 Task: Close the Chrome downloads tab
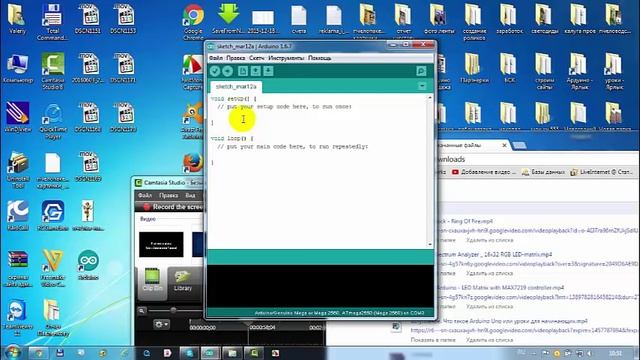tap(504, 145)
